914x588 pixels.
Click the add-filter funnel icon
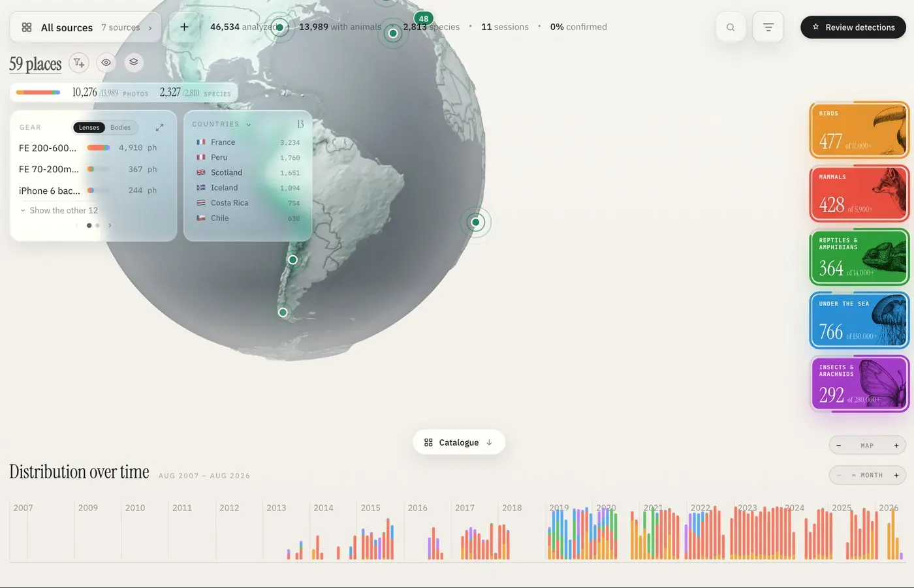(79, 63)
